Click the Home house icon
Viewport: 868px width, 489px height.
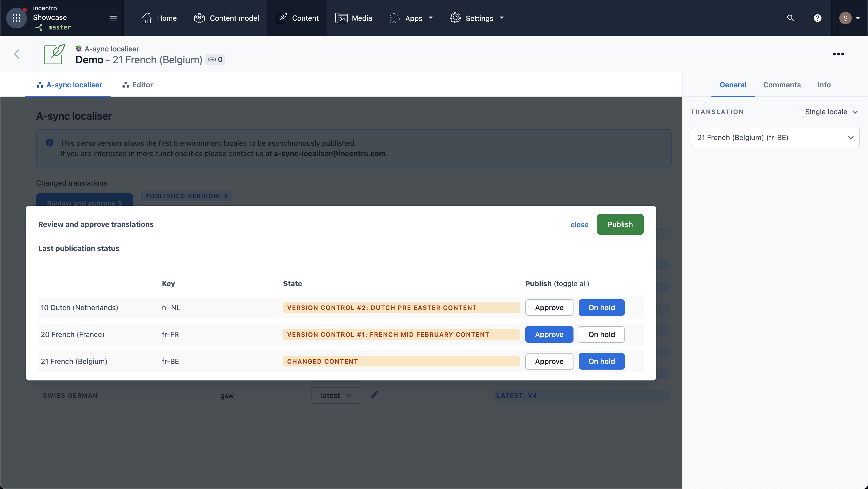[146, 18]
